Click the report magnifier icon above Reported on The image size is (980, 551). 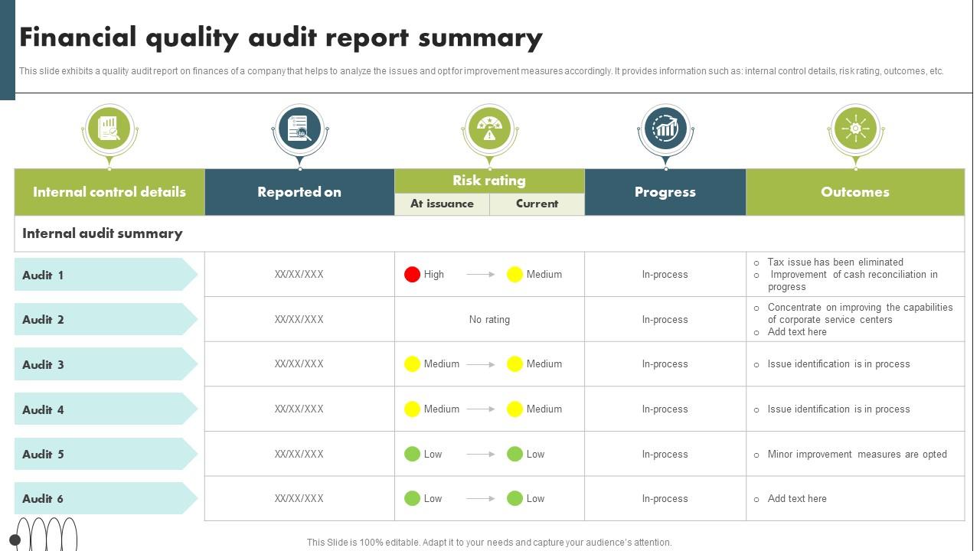point(299,129)
